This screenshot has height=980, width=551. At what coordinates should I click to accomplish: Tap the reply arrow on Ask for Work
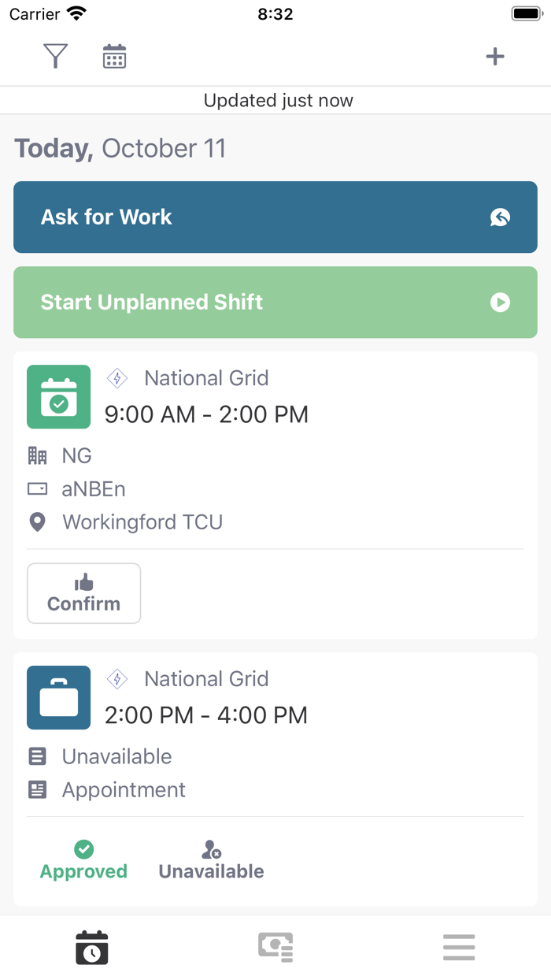pyautogui.click(x=501, y=217)
